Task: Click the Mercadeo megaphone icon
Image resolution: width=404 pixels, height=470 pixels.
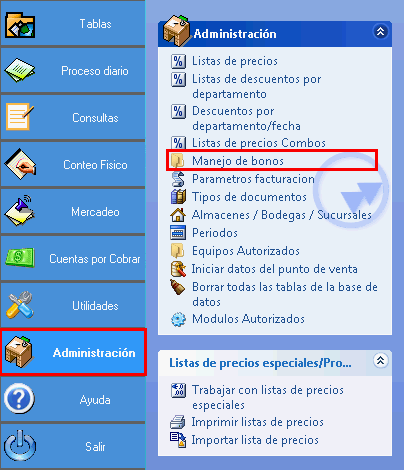Action: click(19, 211)
